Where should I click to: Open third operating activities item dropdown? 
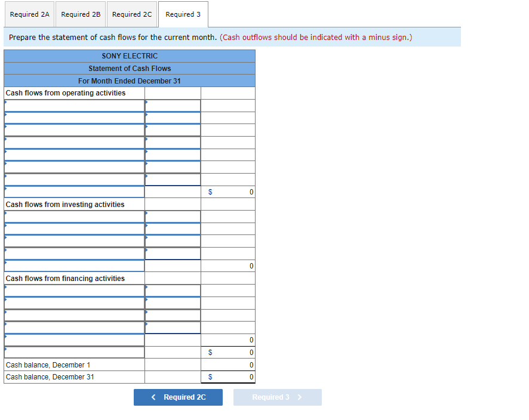coord(75,130)
